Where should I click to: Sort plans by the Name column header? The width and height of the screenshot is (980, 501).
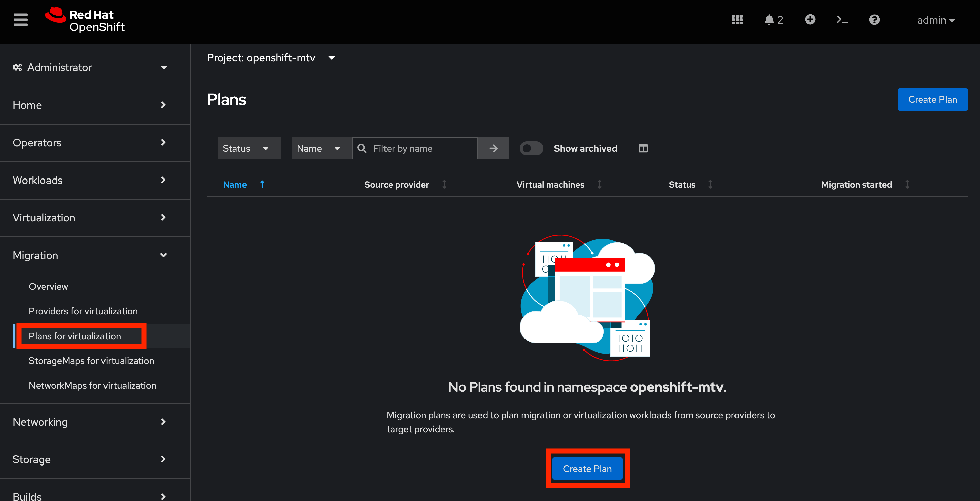[x=235, y=185]
